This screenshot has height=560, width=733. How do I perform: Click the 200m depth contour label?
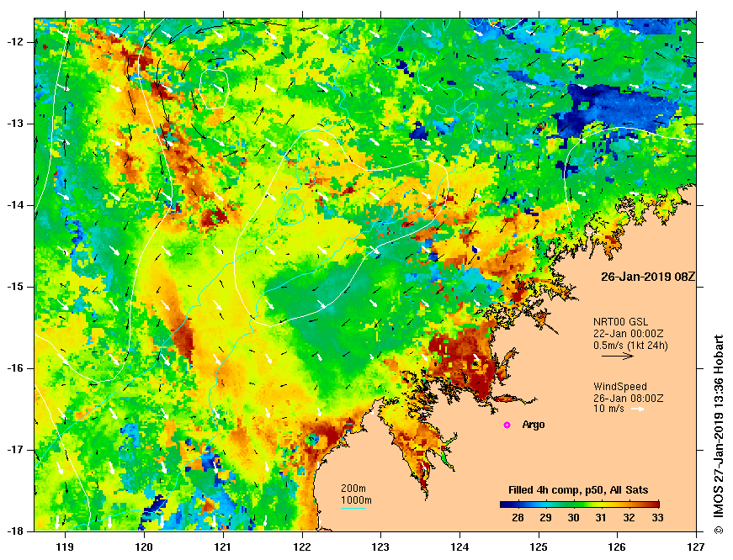(353, 489)
